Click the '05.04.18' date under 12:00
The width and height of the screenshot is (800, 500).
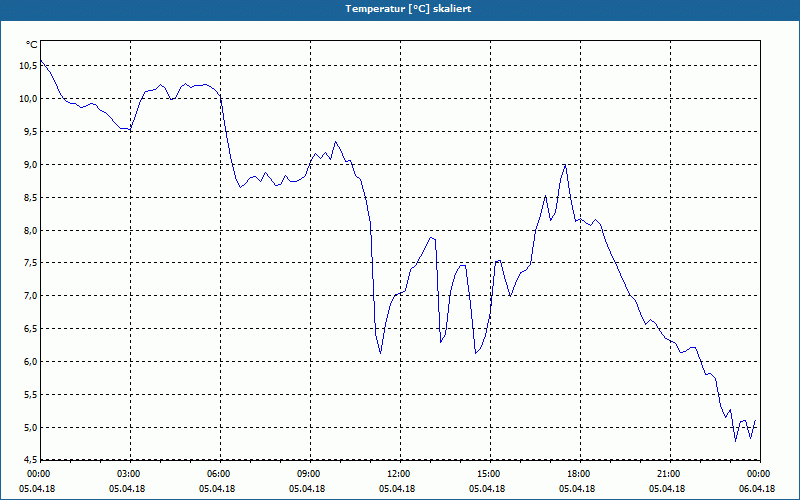397,489
